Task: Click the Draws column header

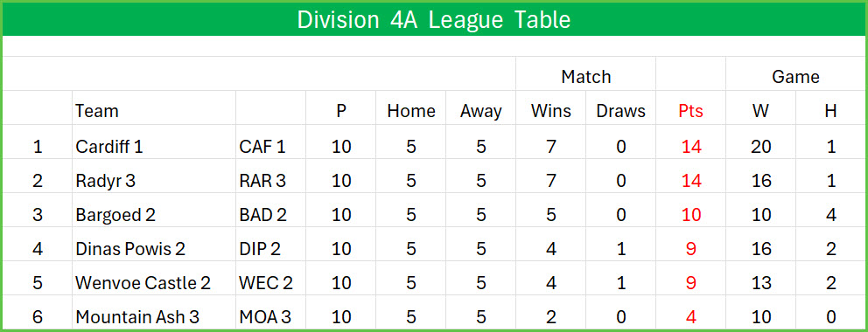Action: [x=620, y=111]
